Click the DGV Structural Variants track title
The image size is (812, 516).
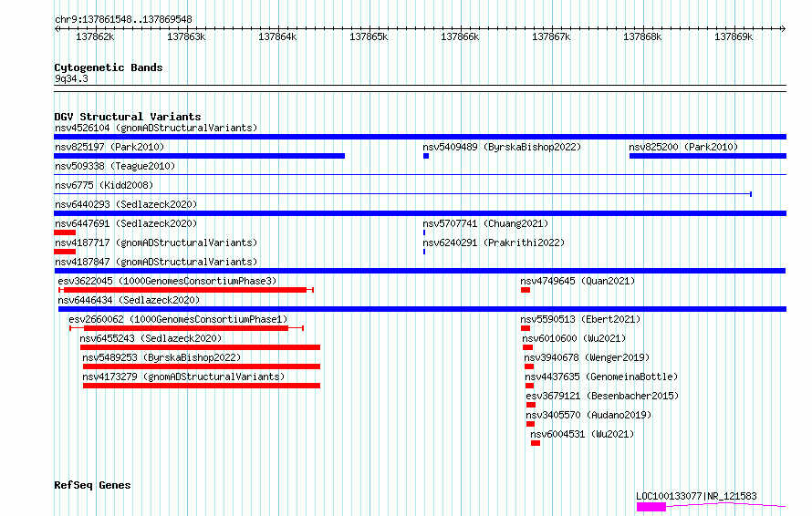pyautogui.click(x=128, y=117)
